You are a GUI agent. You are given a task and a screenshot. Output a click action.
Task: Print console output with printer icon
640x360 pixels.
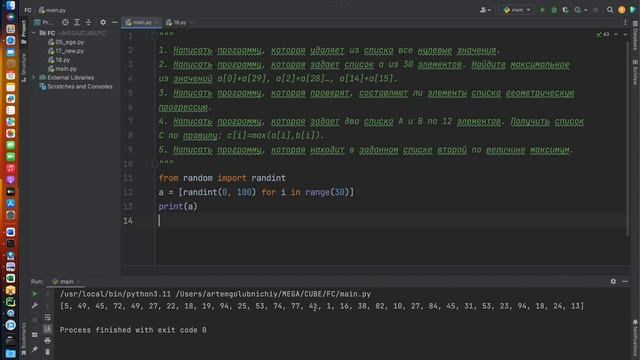click(47, 340)
